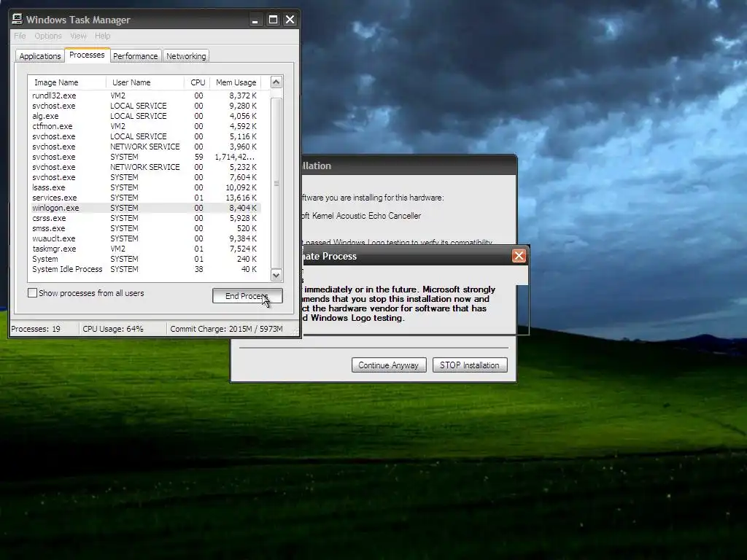Select svchost.exe with 3,960 K memory

click(145, 147)
